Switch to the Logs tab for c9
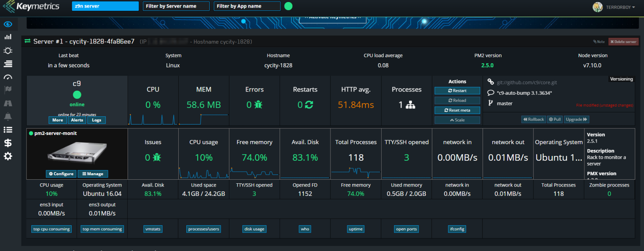Viewport: 644px width, 251px height. pos(97,120)
